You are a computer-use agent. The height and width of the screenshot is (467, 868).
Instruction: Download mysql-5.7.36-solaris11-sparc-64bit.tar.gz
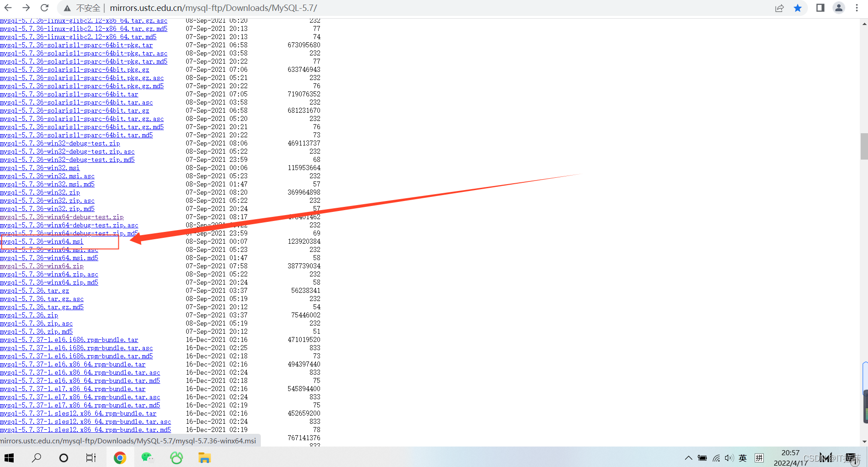[75, 110]
